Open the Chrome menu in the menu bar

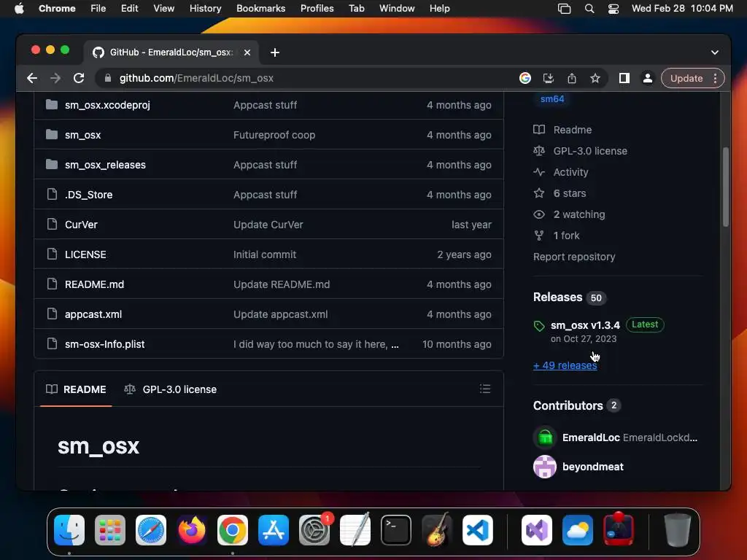click(57, 9)
